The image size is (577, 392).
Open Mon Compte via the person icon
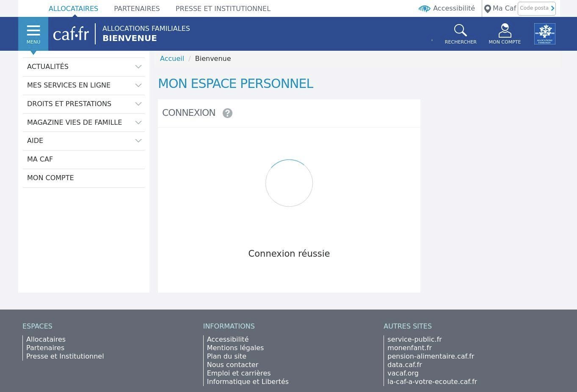[x=505, y=30]
